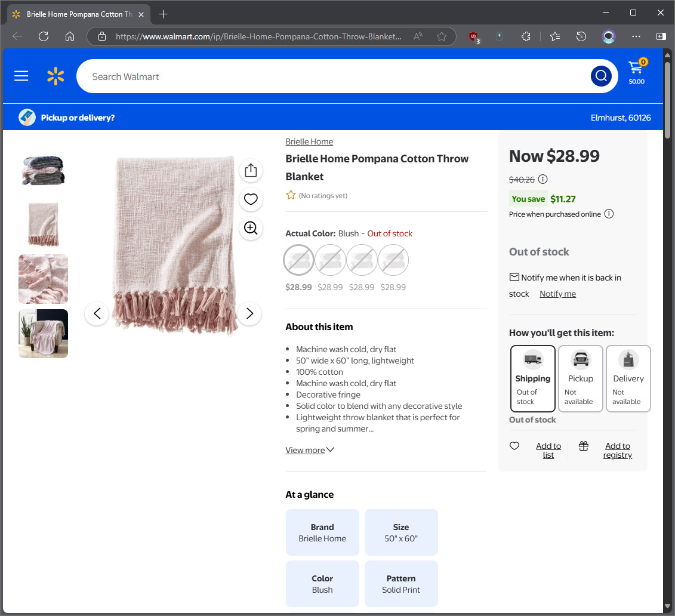This screenshot has width=675, height=616.
Task: Click the browser address bar URL
Action: pos(258,36)
